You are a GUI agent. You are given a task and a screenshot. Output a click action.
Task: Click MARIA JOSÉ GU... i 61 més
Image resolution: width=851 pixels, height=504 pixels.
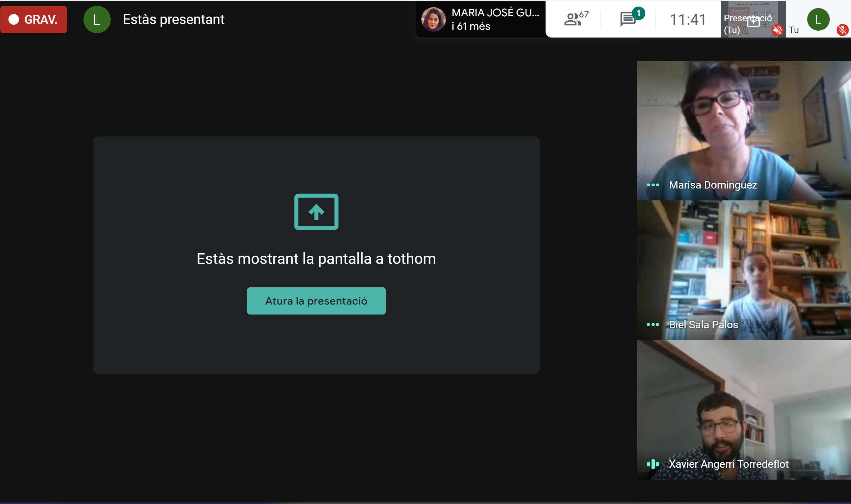(495, 19)
